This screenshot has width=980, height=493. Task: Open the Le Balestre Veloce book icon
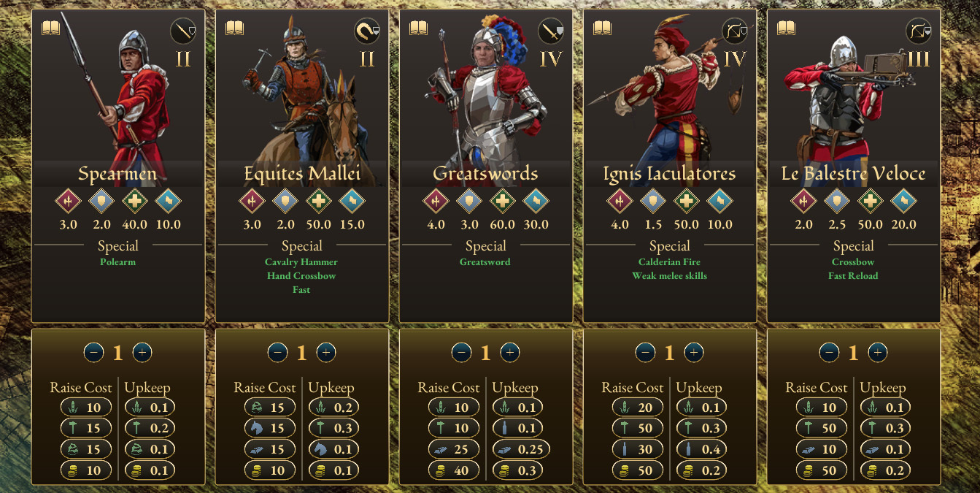786,28
